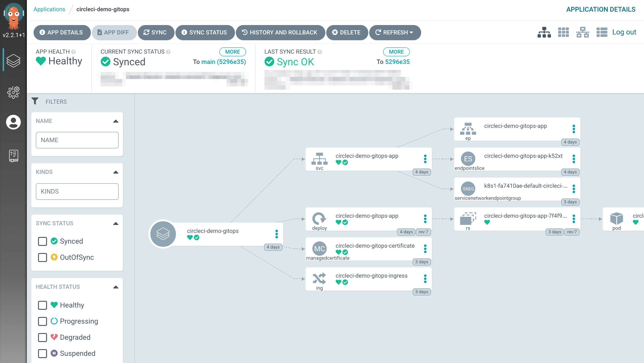Click the APP HEALTH help question icon

coord(73,52)
